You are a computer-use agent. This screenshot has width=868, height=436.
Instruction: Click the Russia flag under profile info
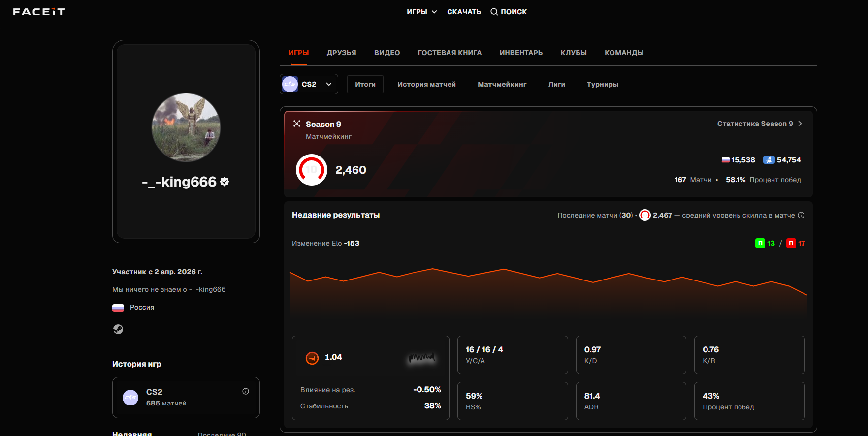(x=118, y=308)
